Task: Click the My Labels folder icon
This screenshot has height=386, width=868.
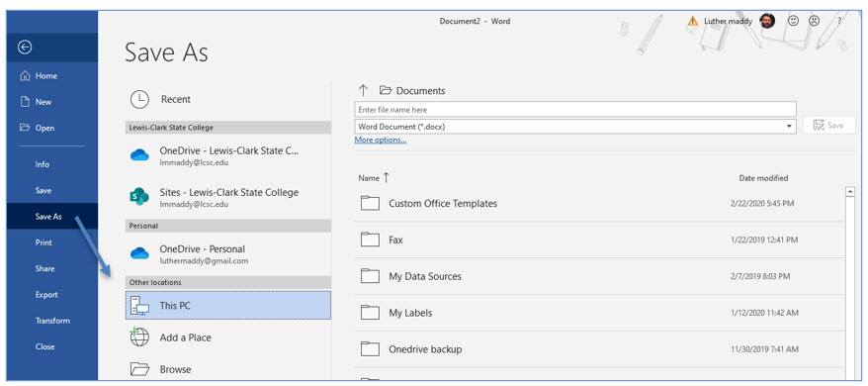Action: tap(370, 312)
